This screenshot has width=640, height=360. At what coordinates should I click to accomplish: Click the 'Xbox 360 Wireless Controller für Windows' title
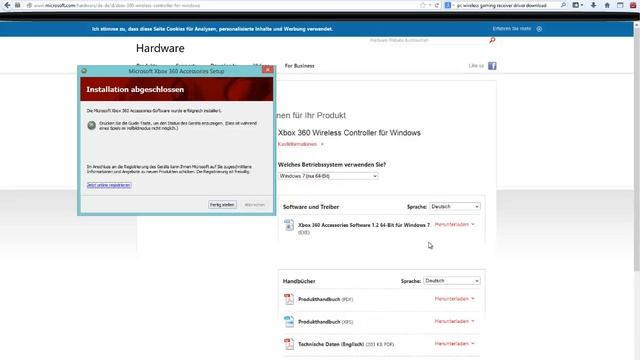[349, 133]
